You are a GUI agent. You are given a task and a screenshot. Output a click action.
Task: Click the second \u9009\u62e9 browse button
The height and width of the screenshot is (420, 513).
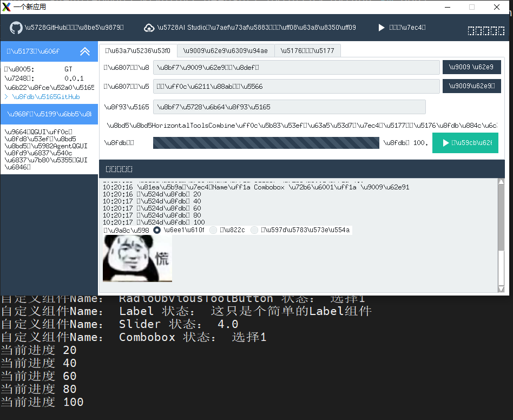pos(471,86)
